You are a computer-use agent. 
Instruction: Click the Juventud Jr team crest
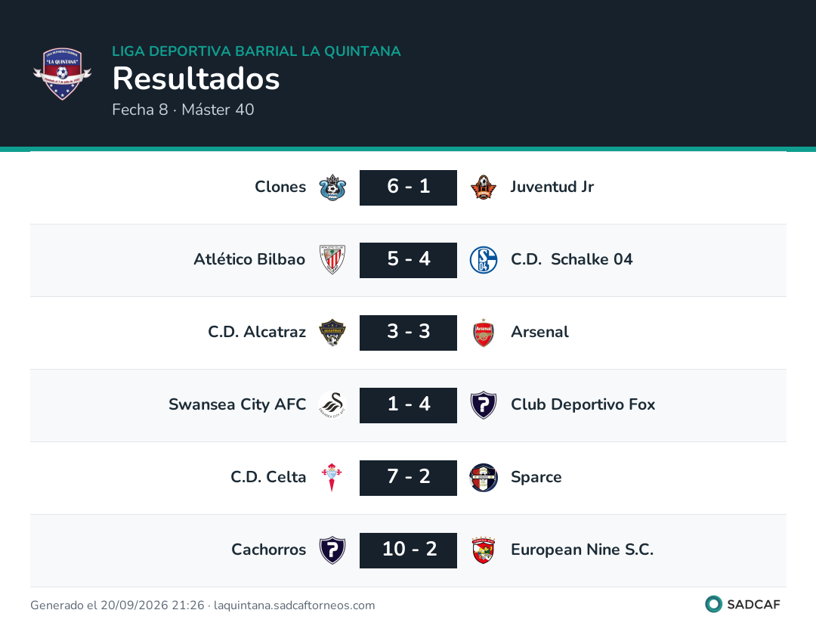(484, 187)
